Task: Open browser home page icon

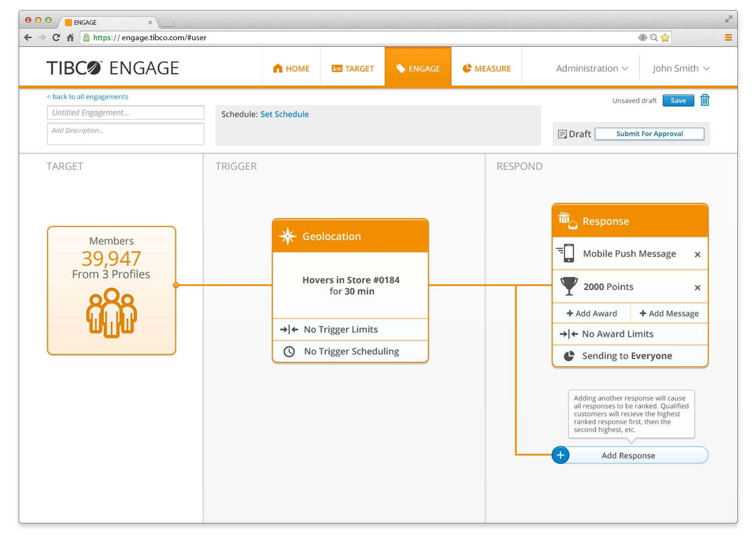Action: click(71, 37)
